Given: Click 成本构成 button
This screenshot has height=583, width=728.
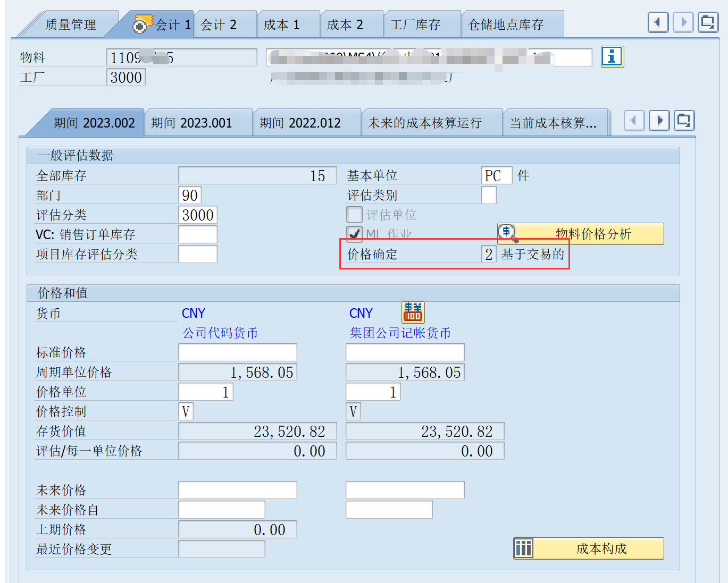Looking at the screenshot, I should tap(589, 548).
